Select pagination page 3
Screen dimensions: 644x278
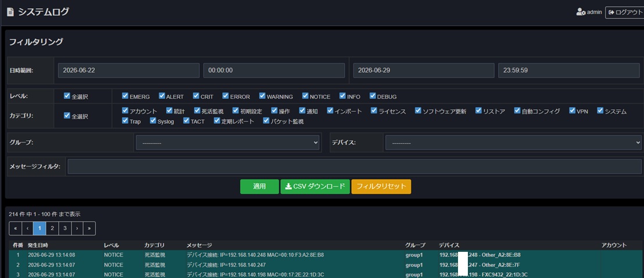click(65, 228)
